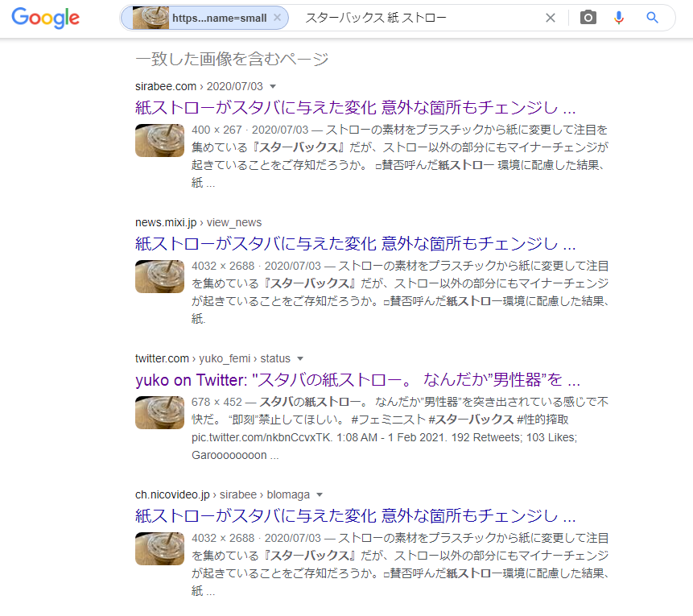Expand options arrow beside twitter.com result
The height and width of the screenshot is (616, 693).
click(x=300, y=358)
